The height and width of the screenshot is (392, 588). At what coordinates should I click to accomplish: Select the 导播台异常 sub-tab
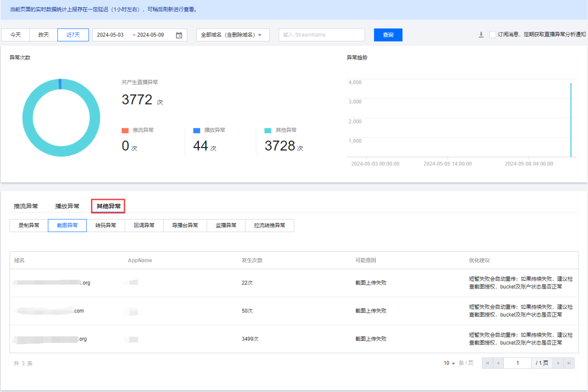point(185,225)
